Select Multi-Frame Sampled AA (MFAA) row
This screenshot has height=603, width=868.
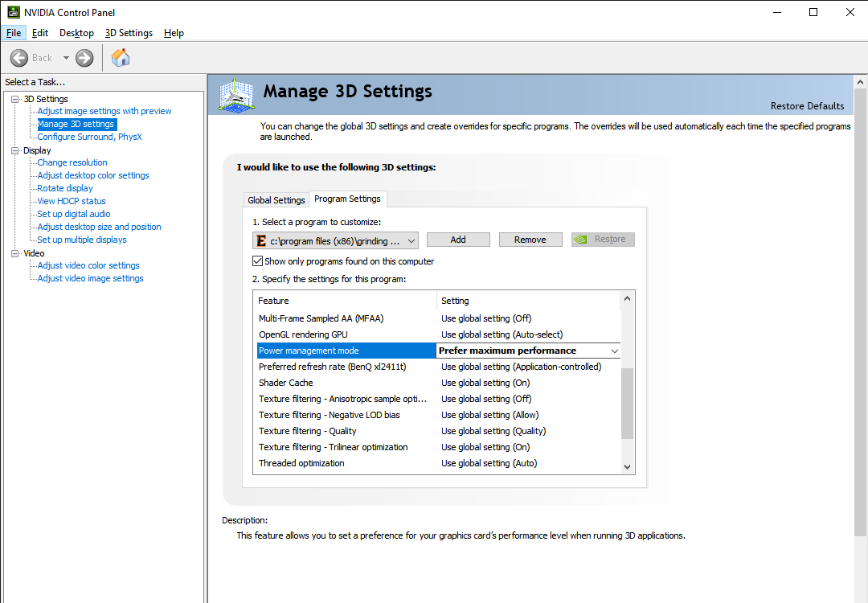pyautogui.click(x=438, y=318)
